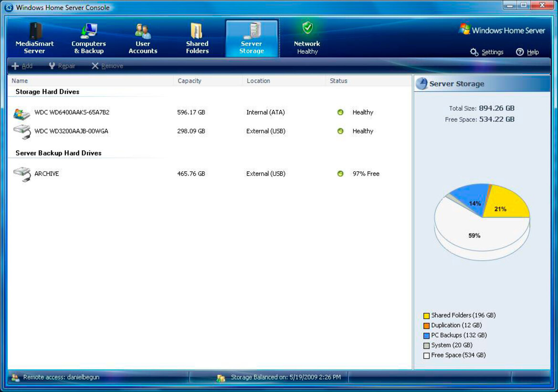This screenshot has height=392, width=558.
Task: Click the Storage Hard Drives group header
Action: point(47,92)
